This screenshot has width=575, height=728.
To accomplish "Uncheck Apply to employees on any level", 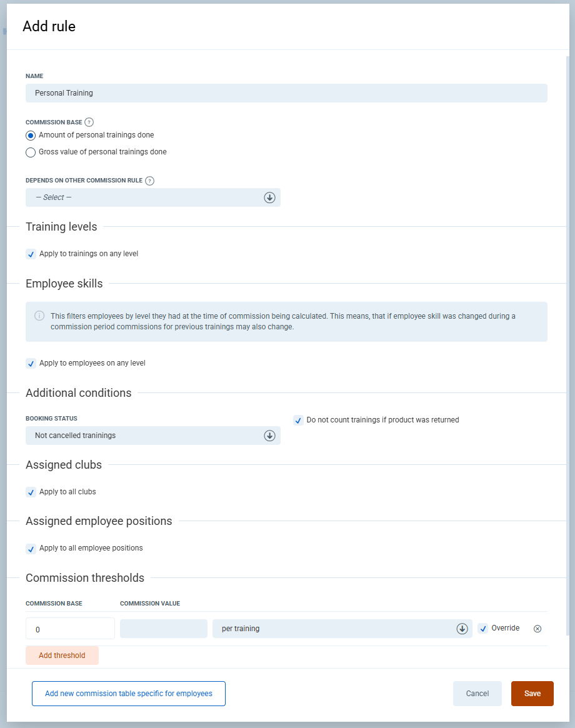I will click(x=31, y=364).
